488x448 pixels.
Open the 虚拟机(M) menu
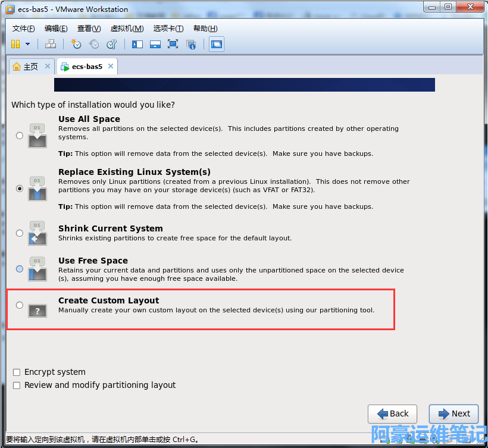[x=127, y=29]
